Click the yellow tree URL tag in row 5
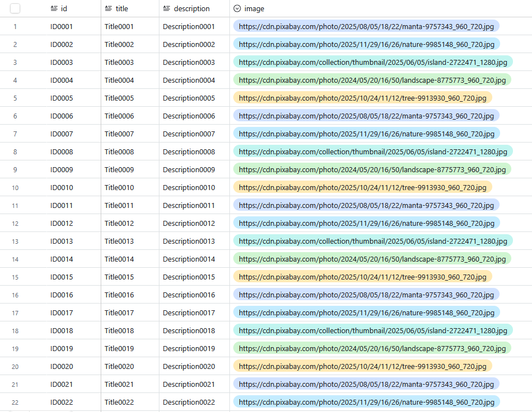Screen dimensions: 532x412 (362, 98)
